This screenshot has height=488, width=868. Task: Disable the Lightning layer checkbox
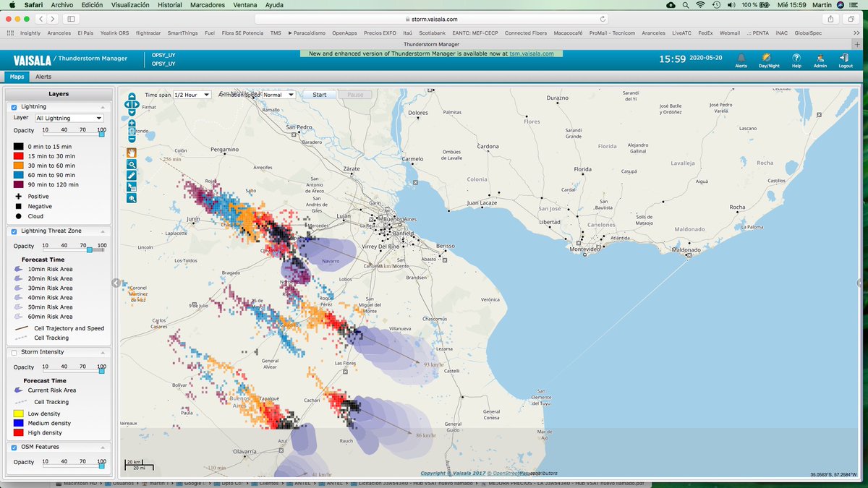tap(13, 106)
